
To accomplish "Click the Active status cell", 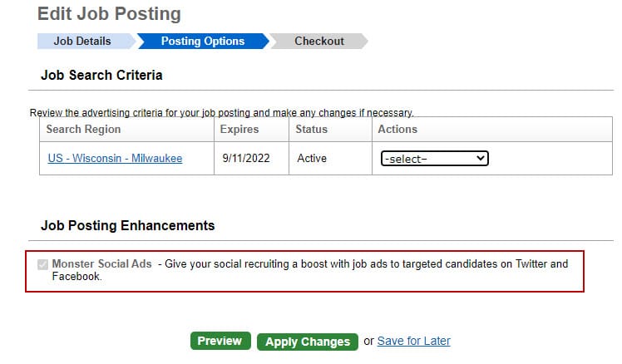I will point(312,158).
